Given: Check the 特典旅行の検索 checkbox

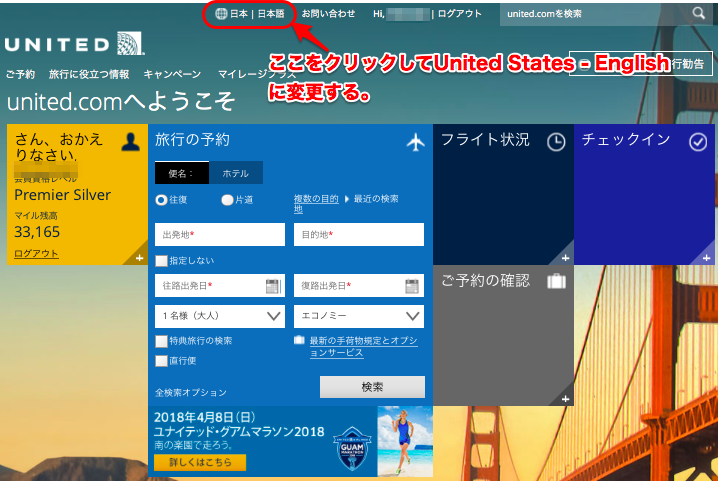Looking at the screenshot, I should (161, 341).
